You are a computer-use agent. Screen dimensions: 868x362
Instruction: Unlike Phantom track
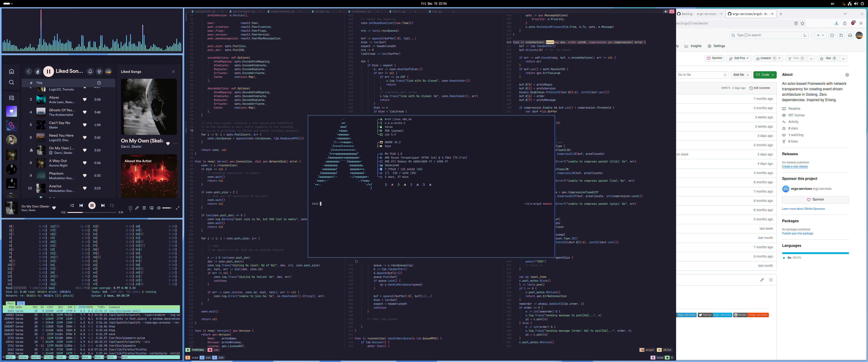85,175
